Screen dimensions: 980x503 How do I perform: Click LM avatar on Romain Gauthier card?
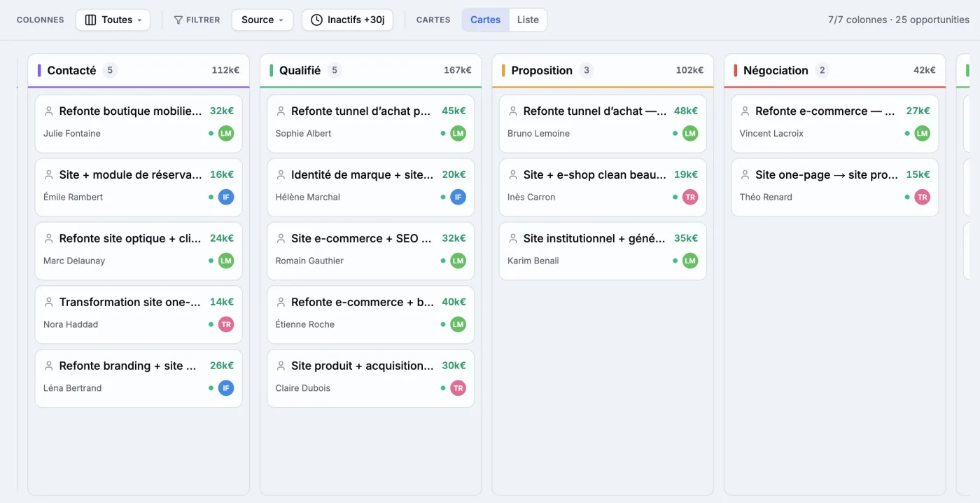[x=458, y=261]
